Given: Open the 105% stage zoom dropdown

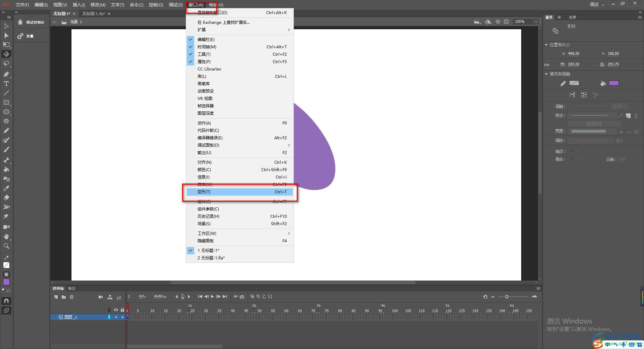Looking at the screenshot, I should 536,22.
